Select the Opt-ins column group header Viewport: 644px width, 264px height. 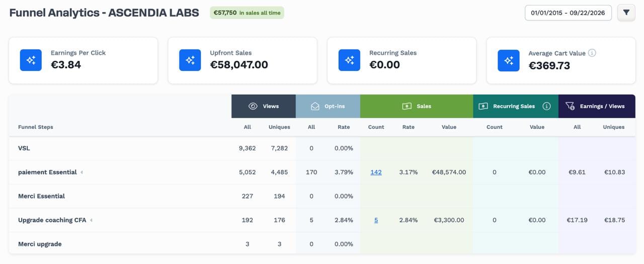point(328,106)
